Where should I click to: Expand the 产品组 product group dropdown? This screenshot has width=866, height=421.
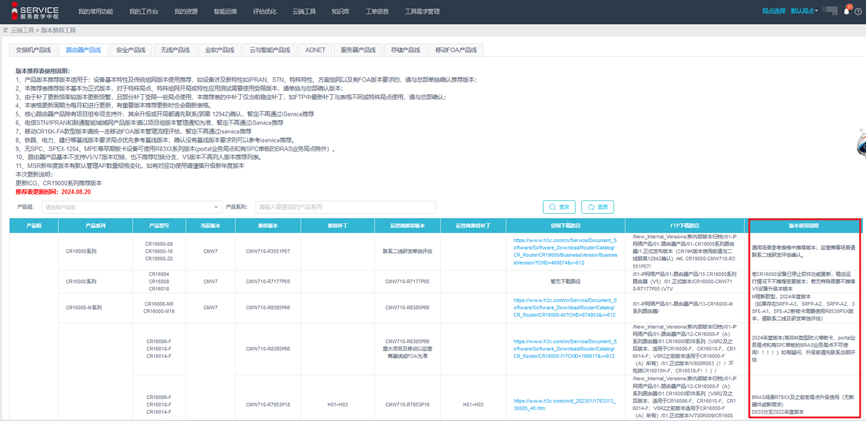pos(131,207)
